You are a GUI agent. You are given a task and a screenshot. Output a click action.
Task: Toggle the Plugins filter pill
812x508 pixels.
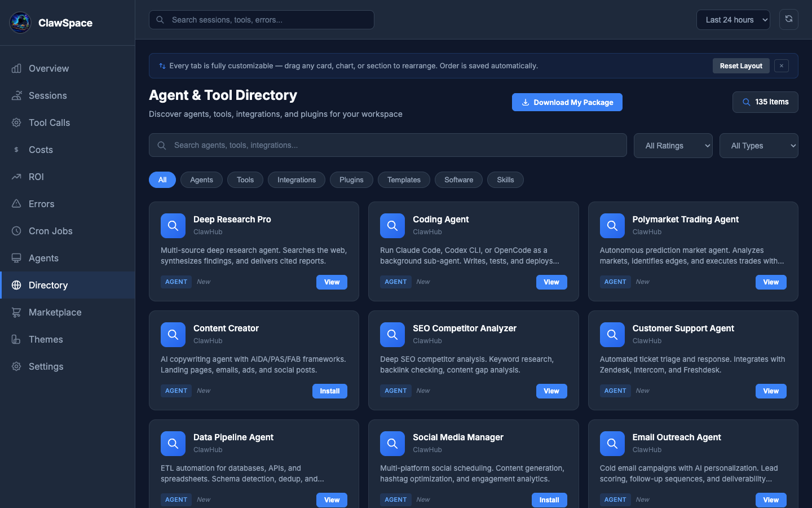pos(351,179)
